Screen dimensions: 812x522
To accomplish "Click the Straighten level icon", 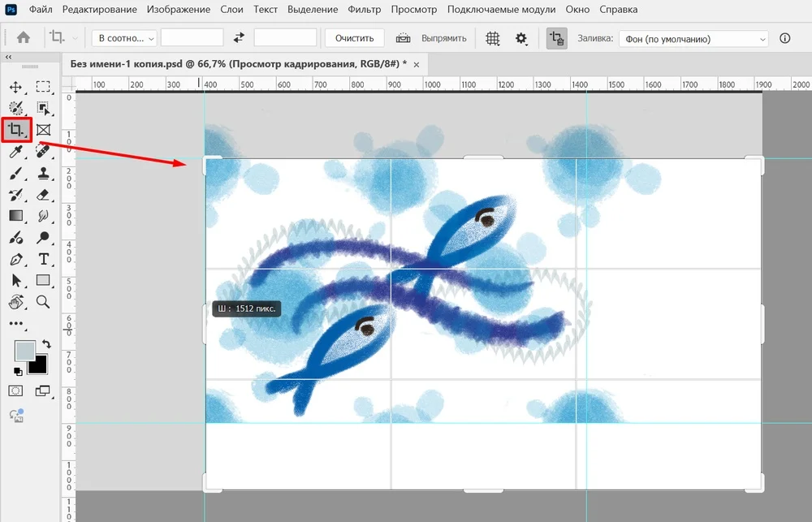I will 404,38.
